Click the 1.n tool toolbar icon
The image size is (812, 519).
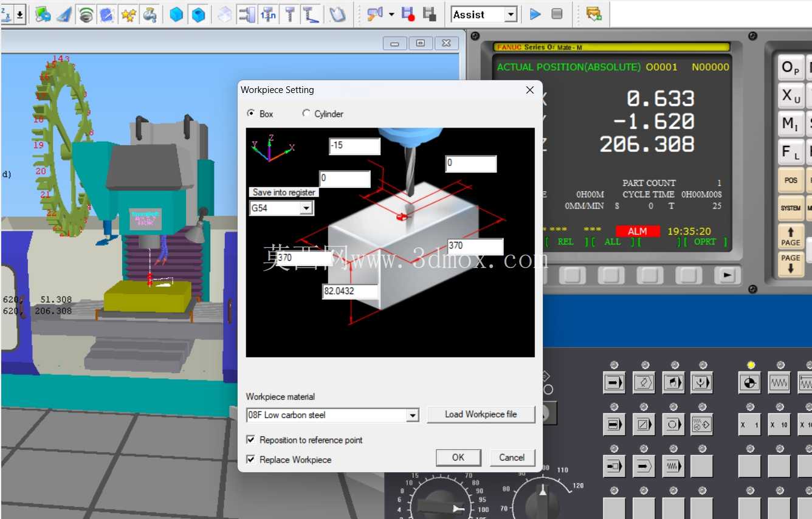point(268,15)
